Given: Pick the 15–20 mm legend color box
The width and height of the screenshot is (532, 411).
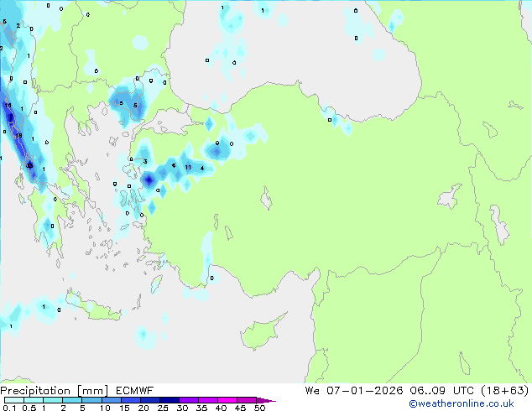Looking at the screenshot, I should click(x=130, y=400).
